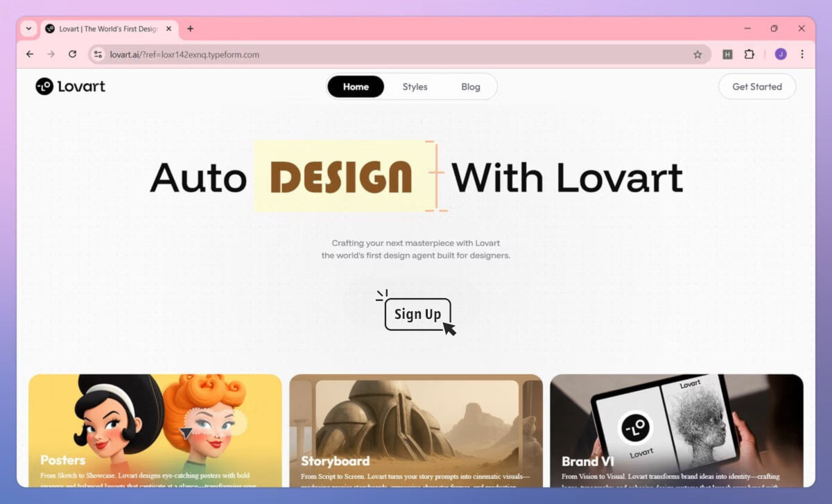The width and height of the screenshot is (832, 504).
Task: Bookmark this page with star icon
Action: [697, 54]
